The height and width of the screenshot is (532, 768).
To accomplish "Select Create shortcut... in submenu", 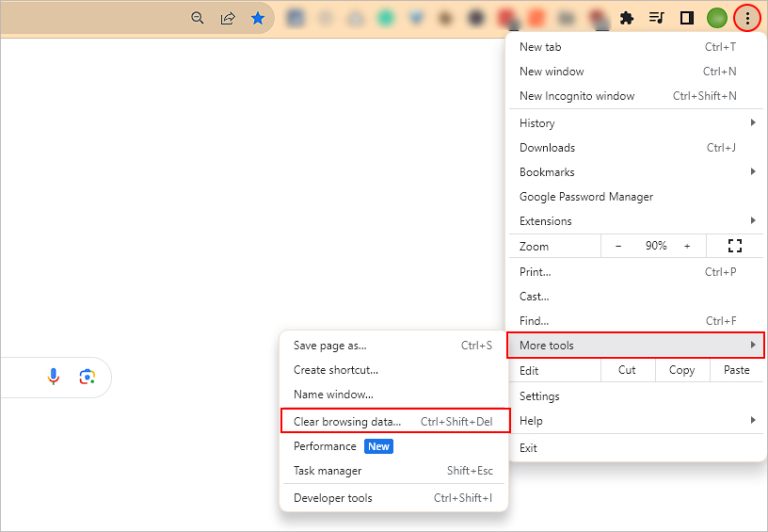I will (x=394, y=370).
